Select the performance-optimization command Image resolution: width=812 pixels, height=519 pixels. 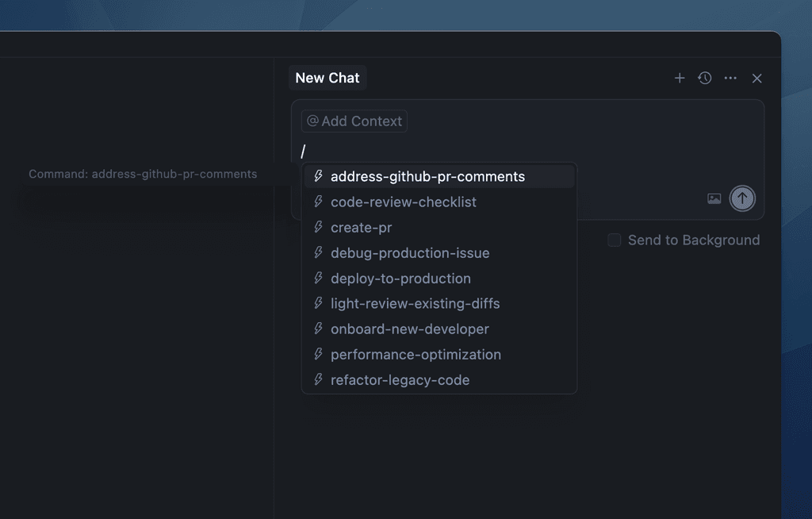click(x=416, y=354)
